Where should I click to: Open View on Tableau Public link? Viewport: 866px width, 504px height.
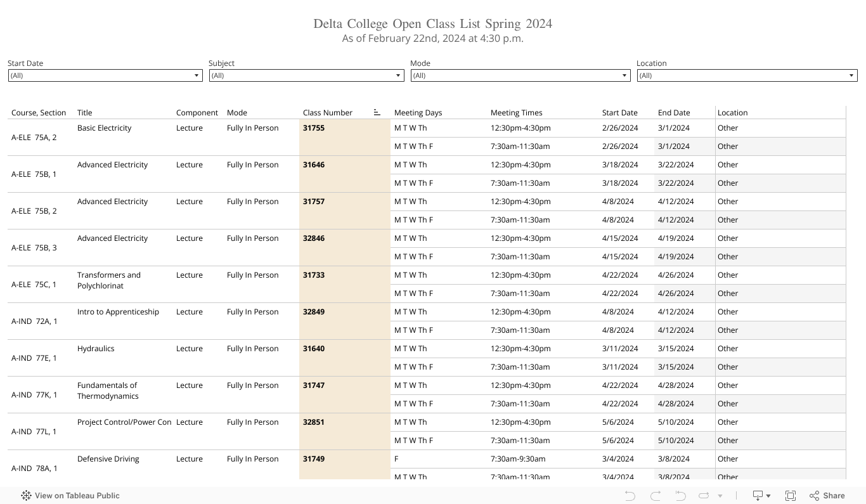(77, 496)
